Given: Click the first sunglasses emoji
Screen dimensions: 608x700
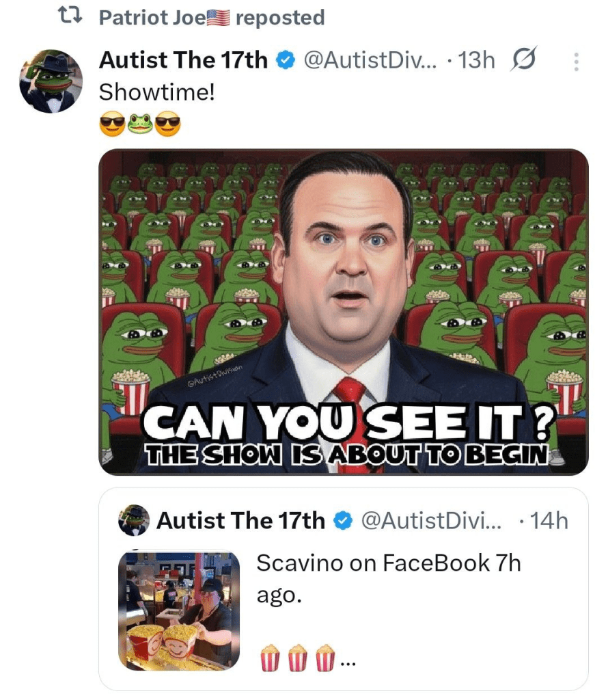Looking at the screenshot, I should pyautogui.click(x=111, y=124).
